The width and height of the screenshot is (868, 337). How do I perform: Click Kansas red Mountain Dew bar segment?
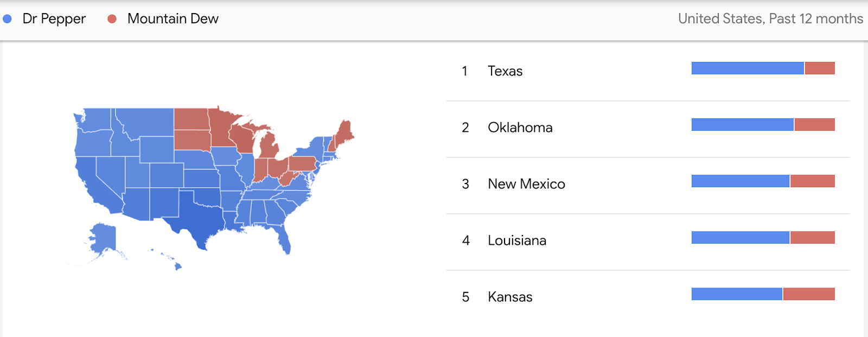click(x=809, y=294)
